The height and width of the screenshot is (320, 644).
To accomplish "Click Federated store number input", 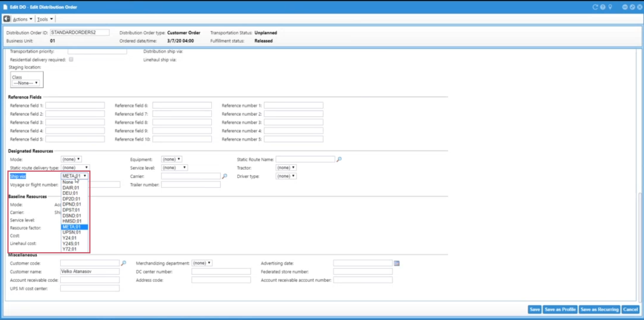I will pos(363,271).
